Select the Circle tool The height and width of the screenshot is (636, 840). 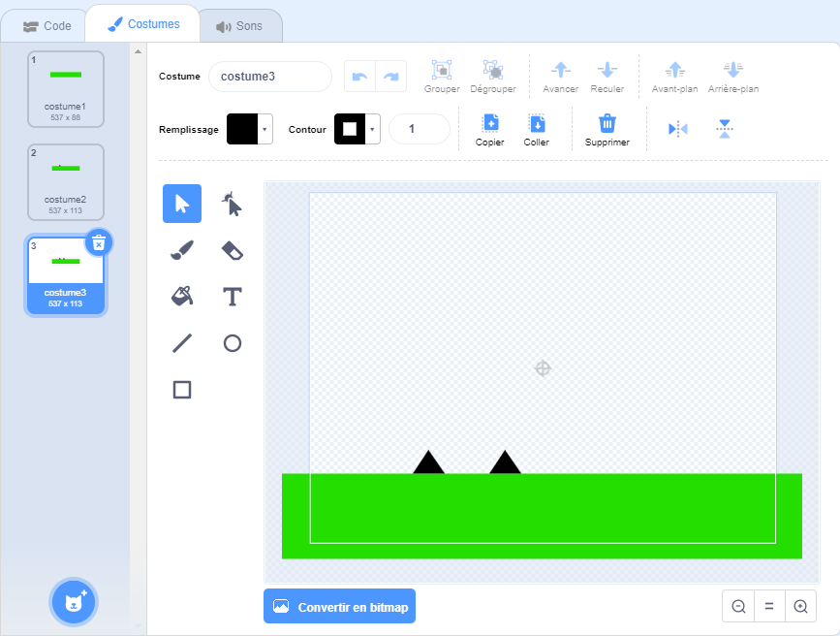tap(233, 343)
